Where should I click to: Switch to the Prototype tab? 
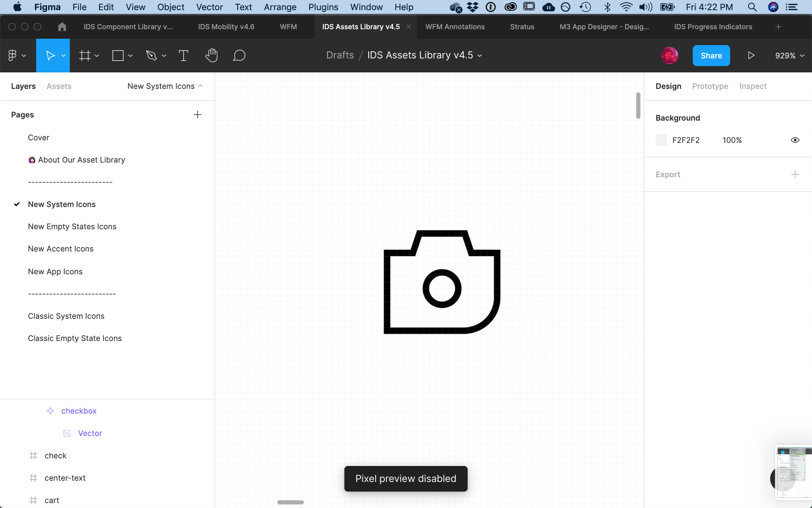coord(710,86)
